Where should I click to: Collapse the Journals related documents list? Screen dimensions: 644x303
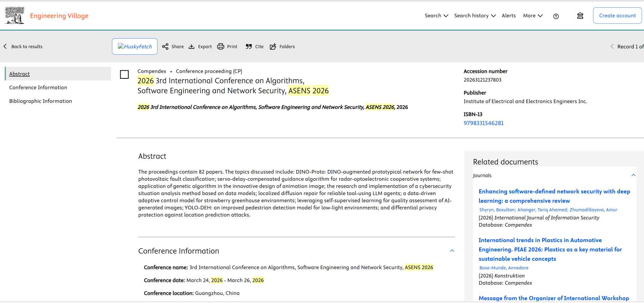click(633, 175)
